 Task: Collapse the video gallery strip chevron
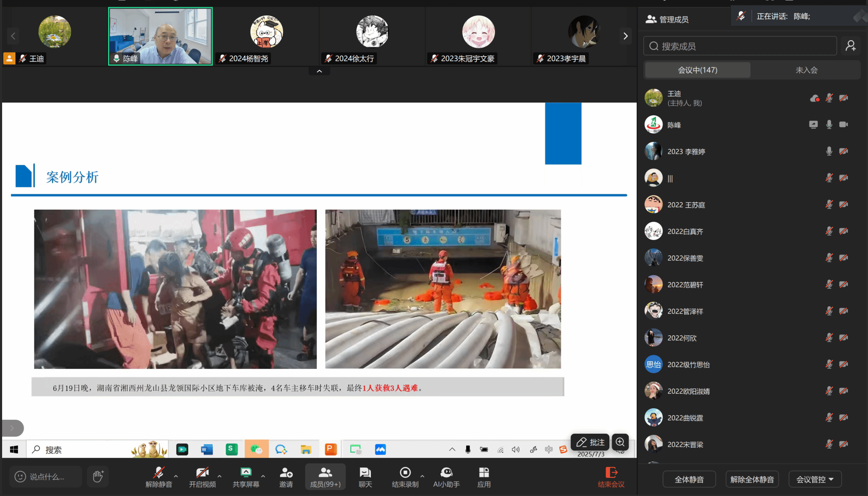coord(320,71)
